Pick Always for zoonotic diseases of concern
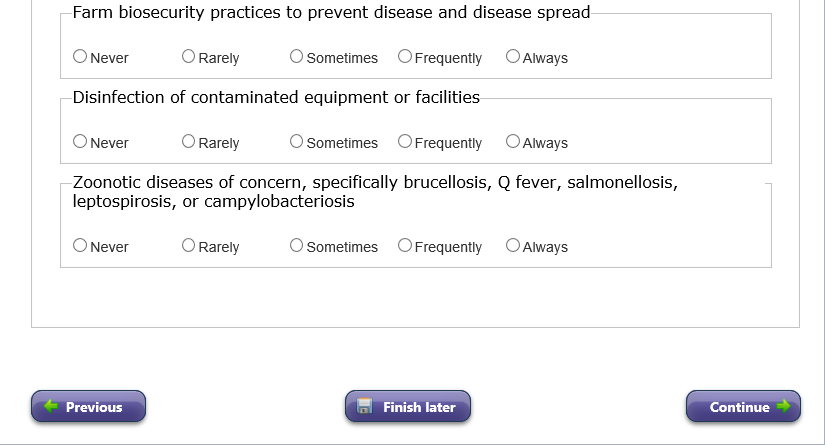Image resolution: width=825 pixels, height=445 pixels. pyautogui.click(x=512, y=246)
